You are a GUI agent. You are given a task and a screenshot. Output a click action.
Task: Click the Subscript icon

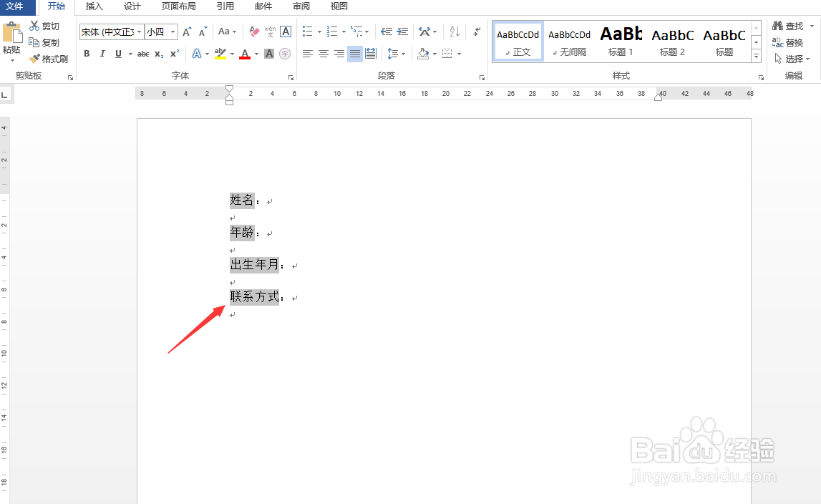point(157,54)
